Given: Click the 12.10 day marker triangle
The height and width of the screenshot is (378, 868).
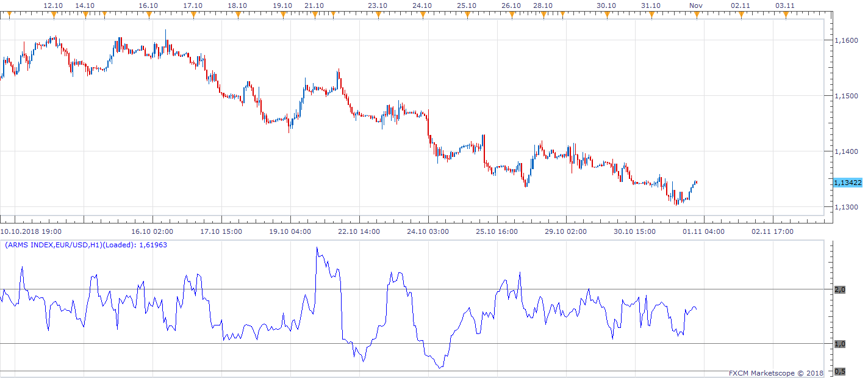Looking at the screenshot, I should pyautogui.click(x=54, y=15).
